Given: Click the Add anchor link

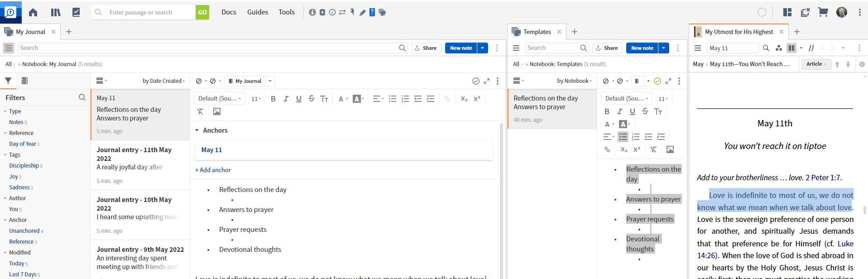Looking at the screenshot, I should [x=213, y=170].
